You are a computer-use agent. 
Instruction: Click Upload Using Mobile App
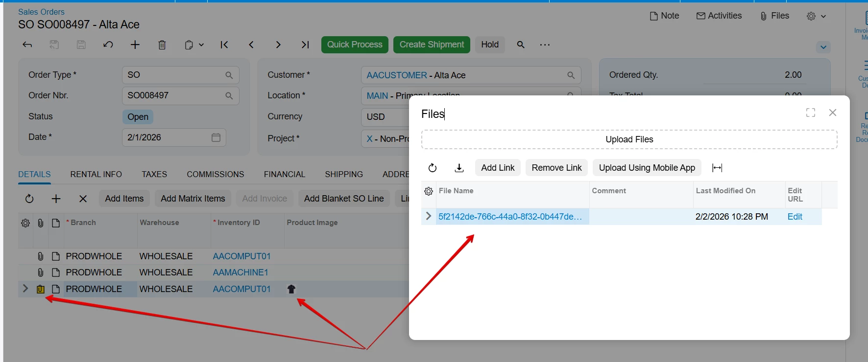pos(647,168)
